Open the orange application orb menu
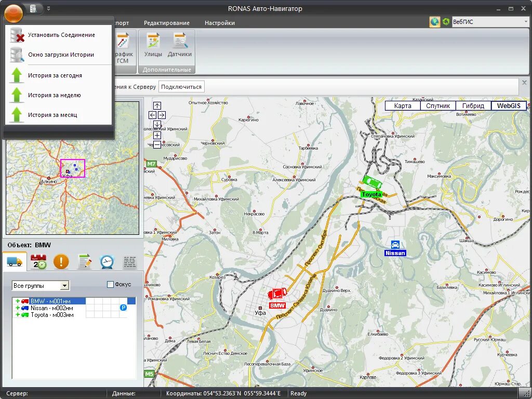 pos(14,13)
